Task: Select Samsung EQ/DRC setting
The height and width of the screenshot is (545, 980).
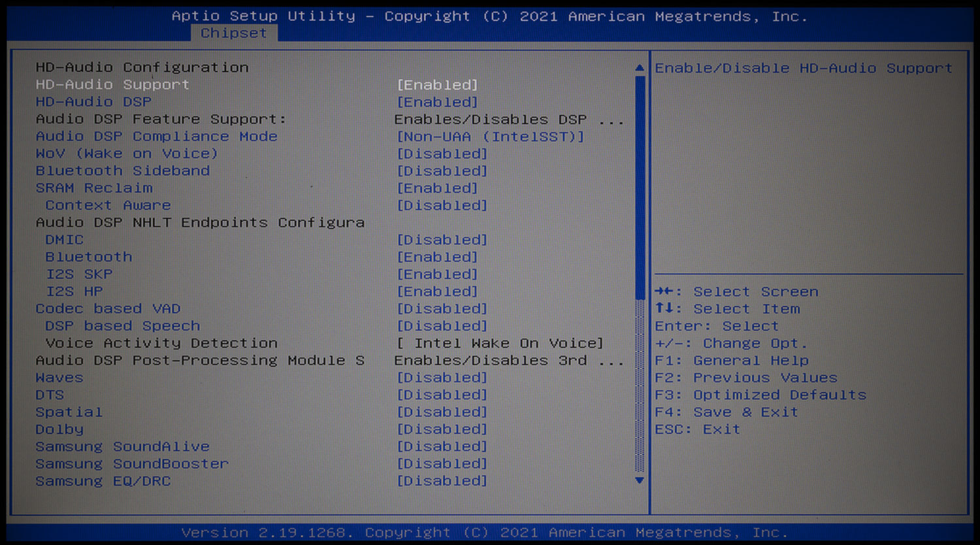Action: click(103, 481)
